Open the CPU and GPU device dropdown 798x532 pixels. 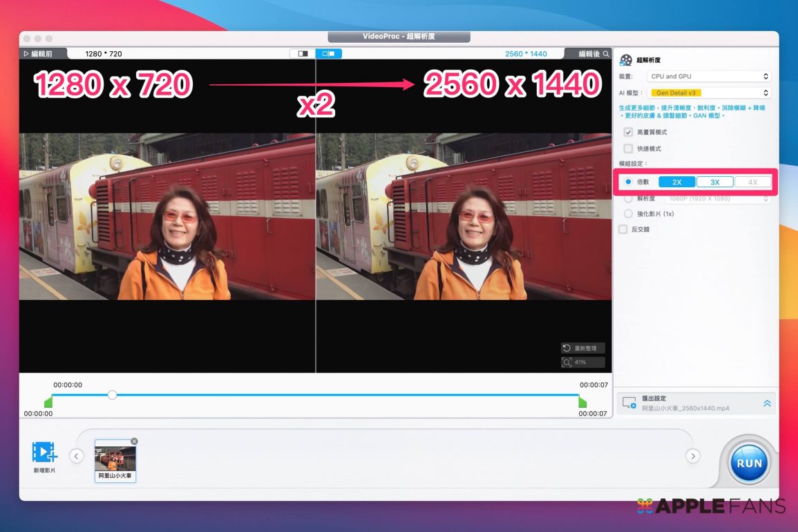[x=709, y=77]
